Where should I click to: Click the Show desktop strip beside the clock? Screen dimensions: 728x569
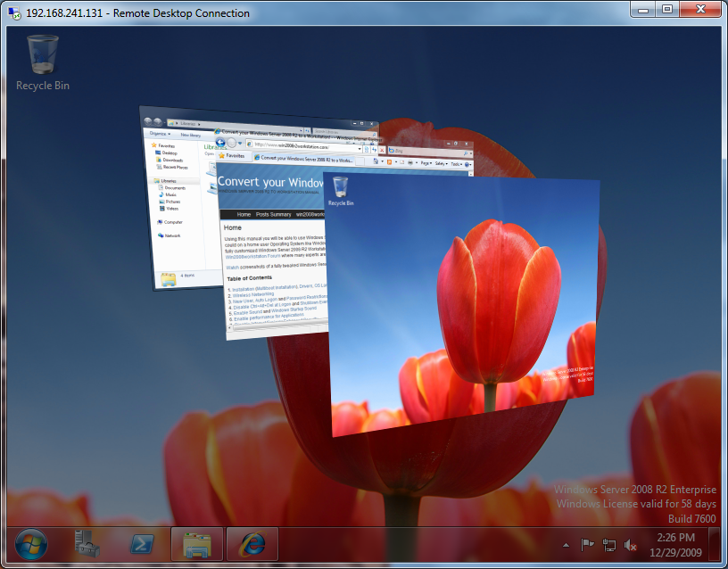click(x=715, y=544)
